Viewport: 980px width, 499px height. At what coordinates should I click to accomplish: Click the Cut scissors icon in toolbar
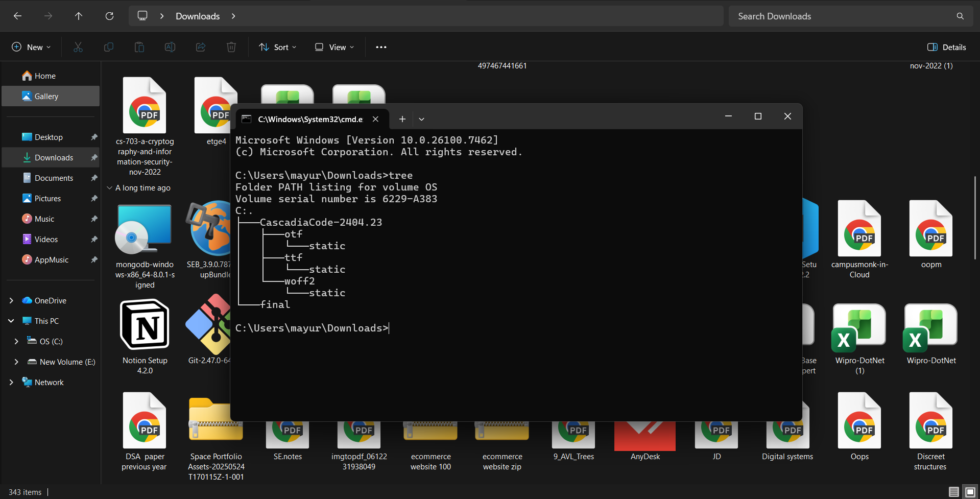pyautogui.click(x=78, y=47)
